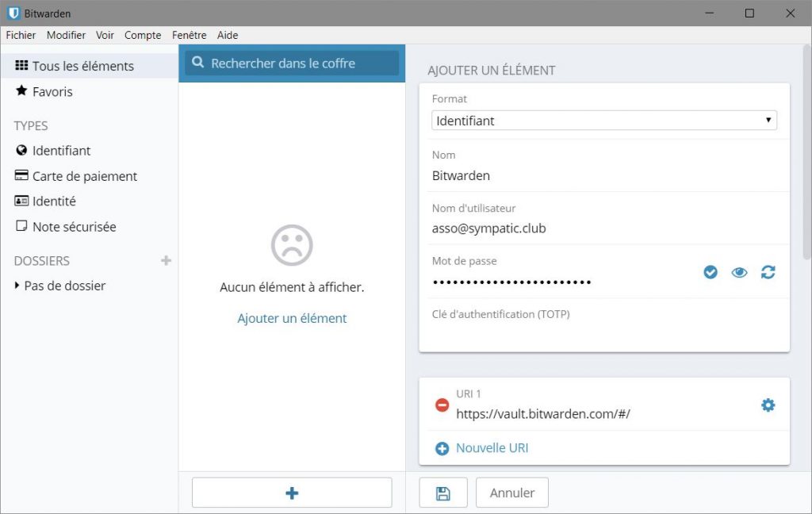812x514 pixels.
Task: Click the right panel vertical scrollbar
Action: point(806,159)
